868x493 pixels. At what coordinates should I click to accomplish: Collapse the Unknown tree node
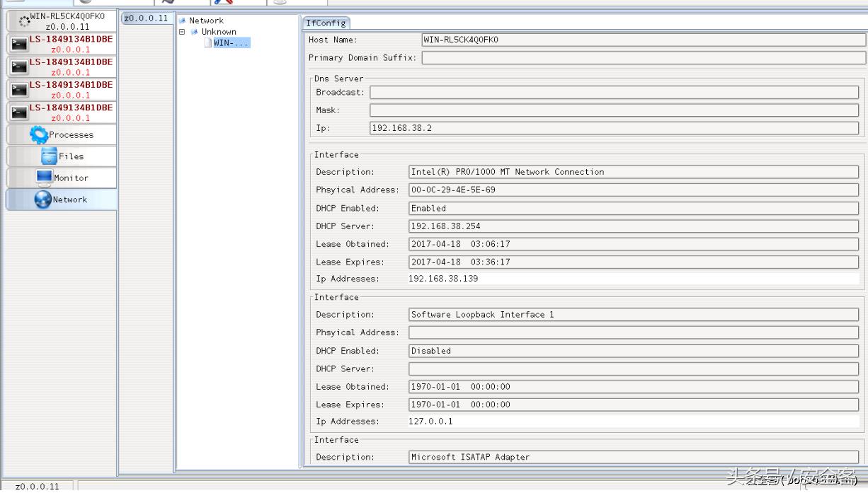[x=182, y=32]
